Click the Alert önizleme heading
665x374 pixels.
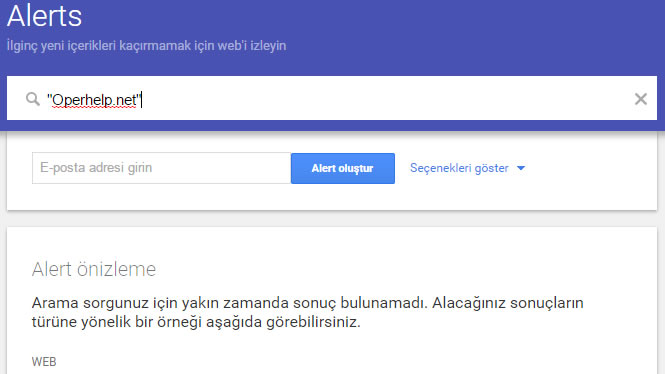(x=94, y=269)
